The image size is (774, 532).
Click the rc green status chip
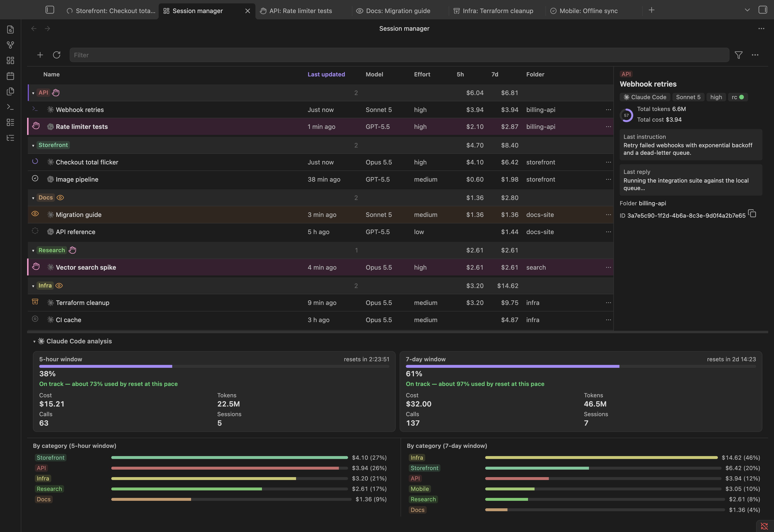[738, 97]
